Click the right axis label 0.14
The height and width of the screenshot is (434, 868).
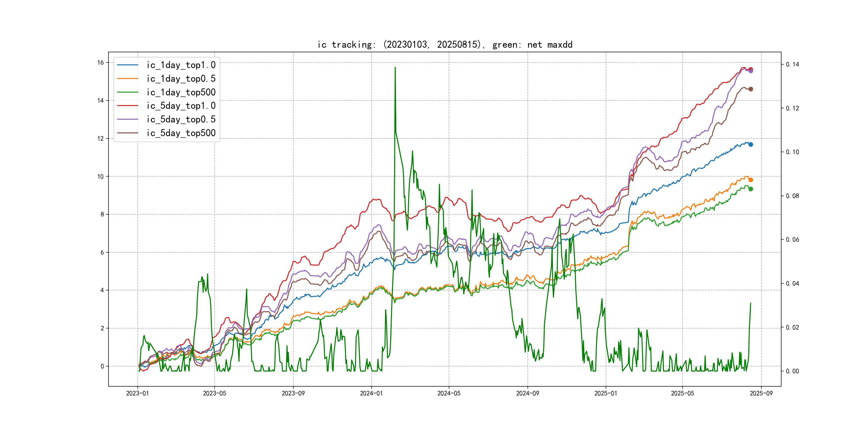pos(792,64)
